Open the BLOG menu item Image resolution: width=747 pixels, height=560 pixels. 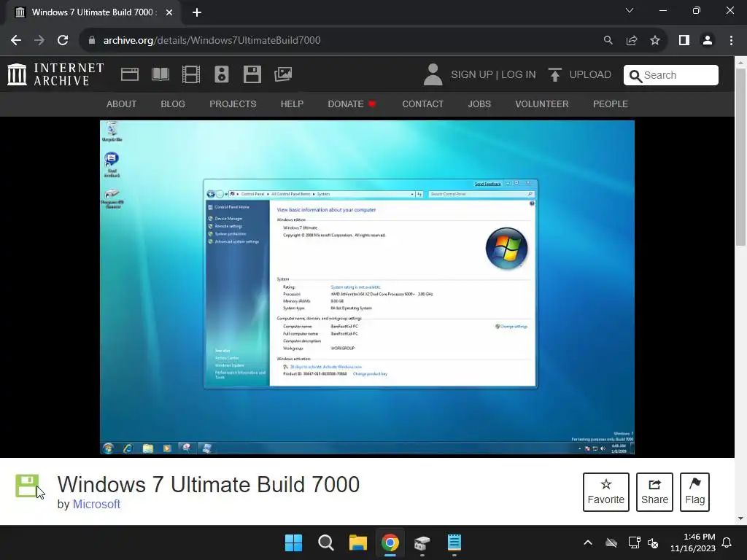tap(173, 104)
